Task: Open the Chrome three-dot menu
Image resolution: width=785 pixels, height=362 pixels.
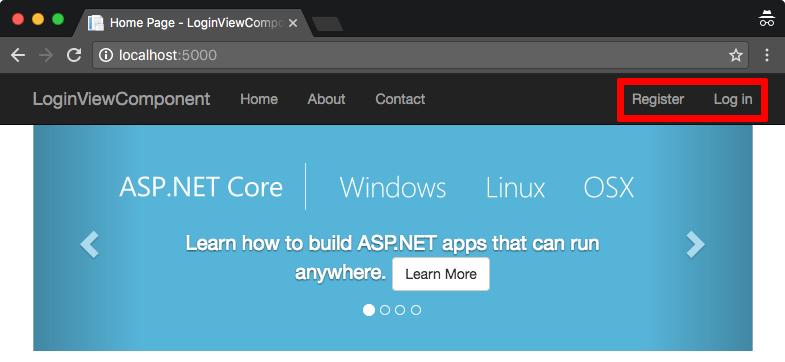Action: [x=766, y=55]
